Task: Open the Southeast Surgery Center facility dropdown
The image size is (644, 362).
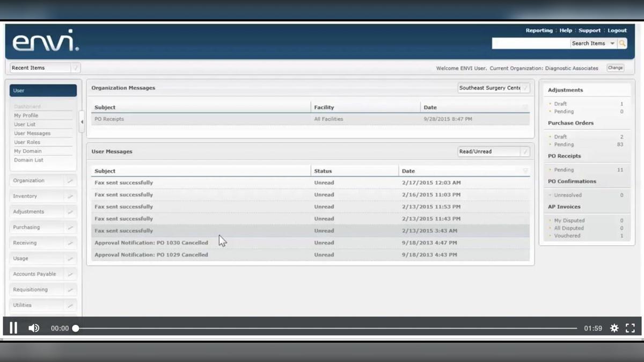Action: pos(493,88)
